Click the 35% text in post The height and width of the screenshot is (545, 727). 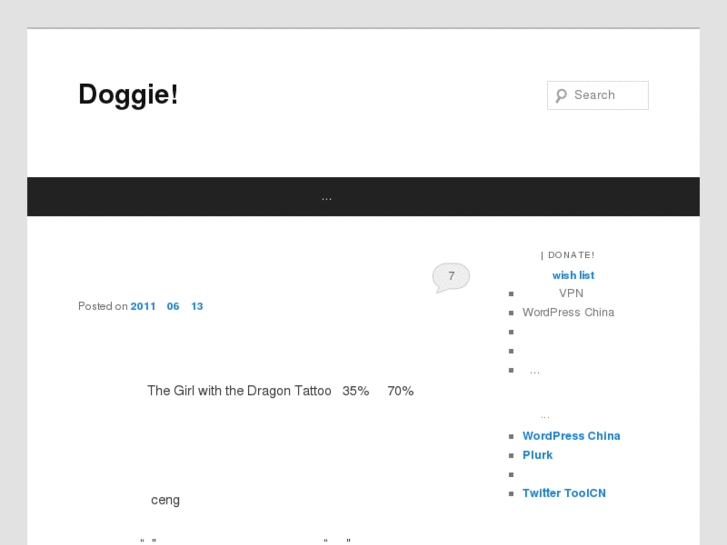click(356, 391)
